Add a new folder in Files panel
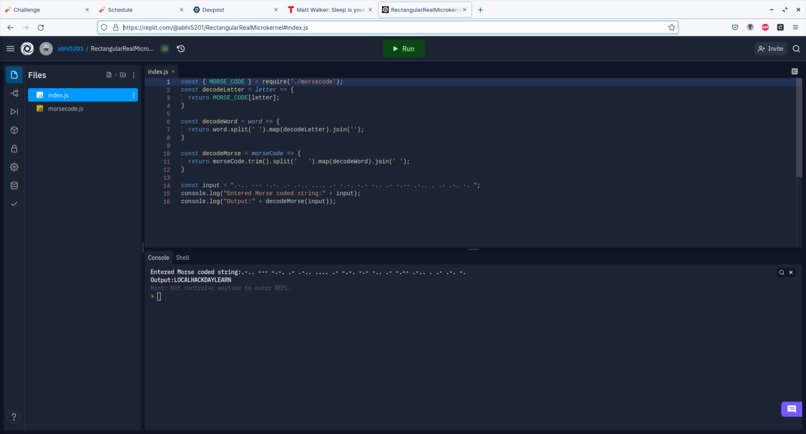This screenshot has width=806, height=434. (123, 75)
